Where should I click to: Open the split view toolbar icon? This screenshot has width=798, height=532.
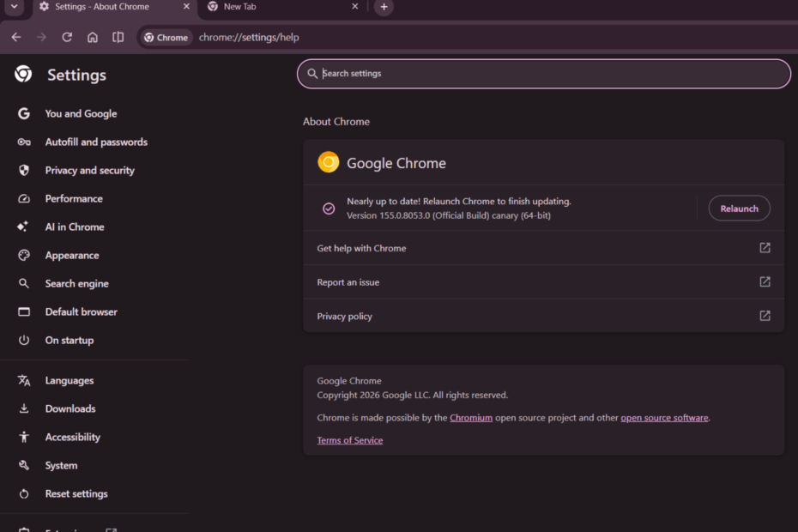(118, 37)
